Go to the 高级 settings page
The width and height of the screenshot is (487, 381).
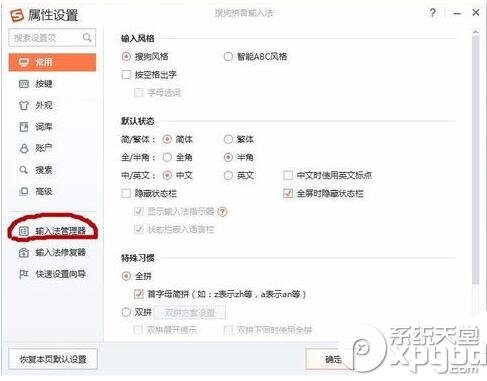[x=52, y=191]
